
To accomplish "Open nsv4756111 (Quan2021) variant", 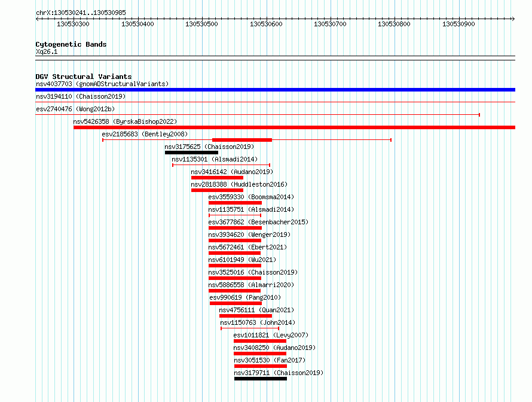I will [256, 310].
